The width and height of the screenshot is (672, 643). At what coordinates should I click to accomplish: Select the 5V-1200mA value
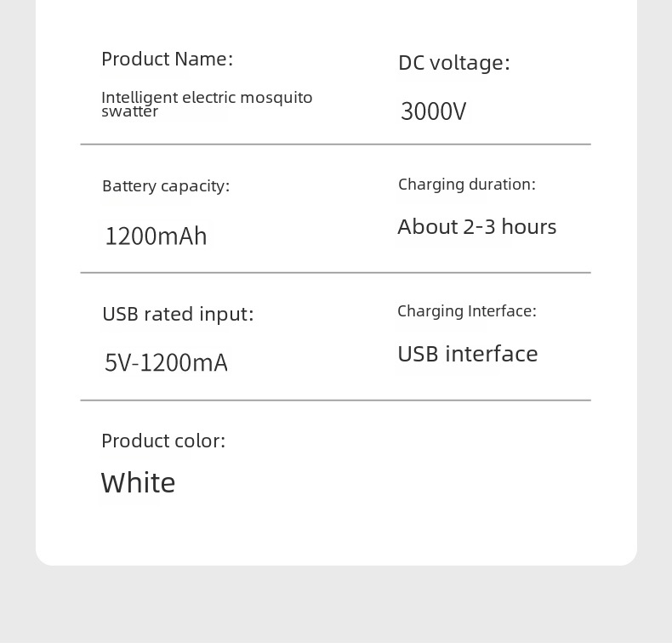[166, 362]
